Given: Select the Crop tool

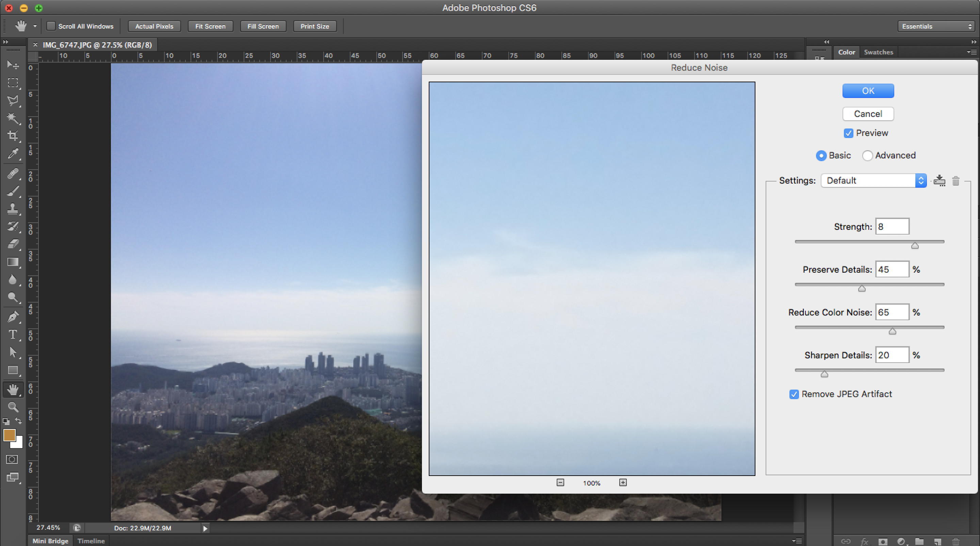Looking at the screenshot, I should (x=13, y=135).
